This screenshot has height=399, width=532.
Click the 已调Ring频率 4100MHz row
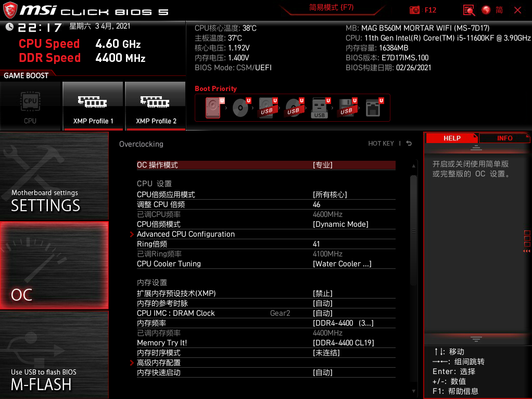pyautogui.click(x=266, y=254)
